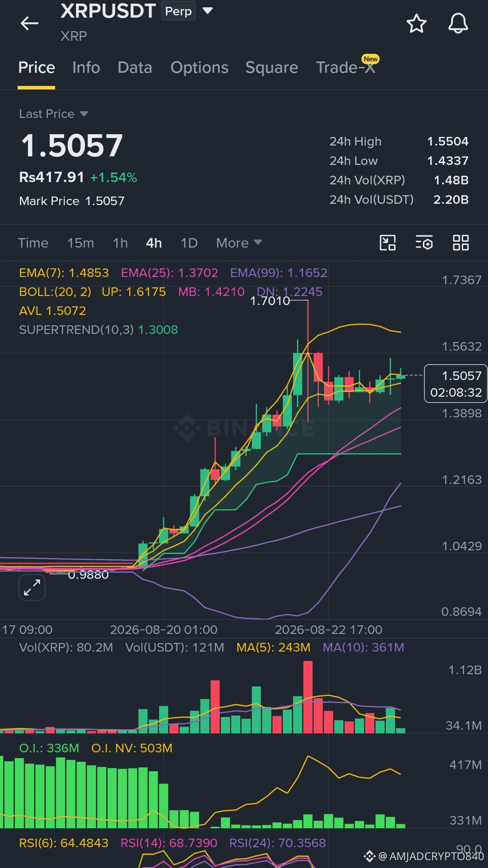Tap the O.I.: 336M label
This screenshot has width=488, height=868.
point(49,748)
